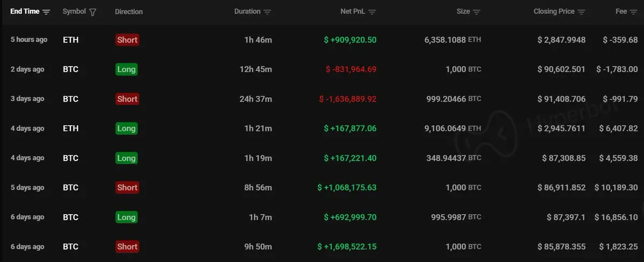Viewport: 644px width, 262px height.
Task: Open the +909,920.50 Net PnL entry
Action: (350, 40)
